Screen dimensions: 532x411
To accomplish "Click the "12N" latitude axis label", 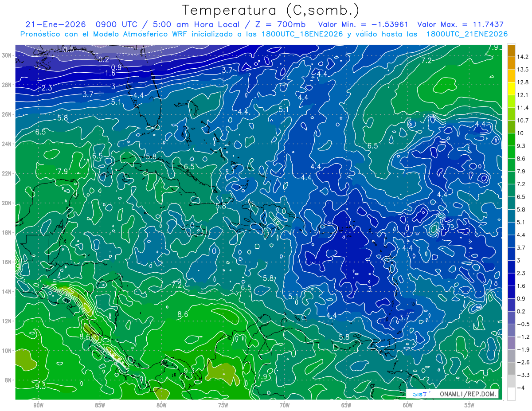I will click(8, 321).
